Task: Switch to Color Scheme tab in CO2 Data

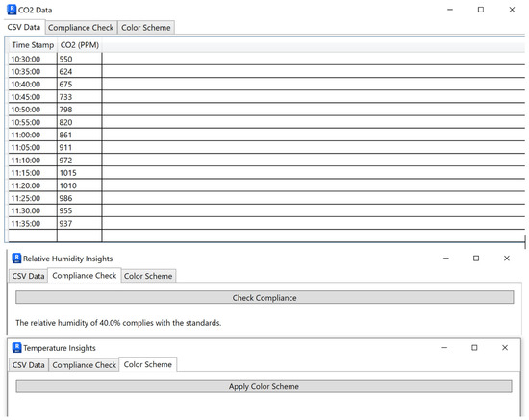Action: point(146,28)
